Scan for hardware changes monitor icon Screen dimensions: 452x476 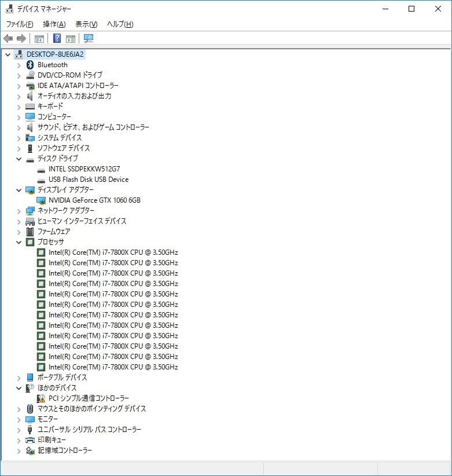click(89, 38)
